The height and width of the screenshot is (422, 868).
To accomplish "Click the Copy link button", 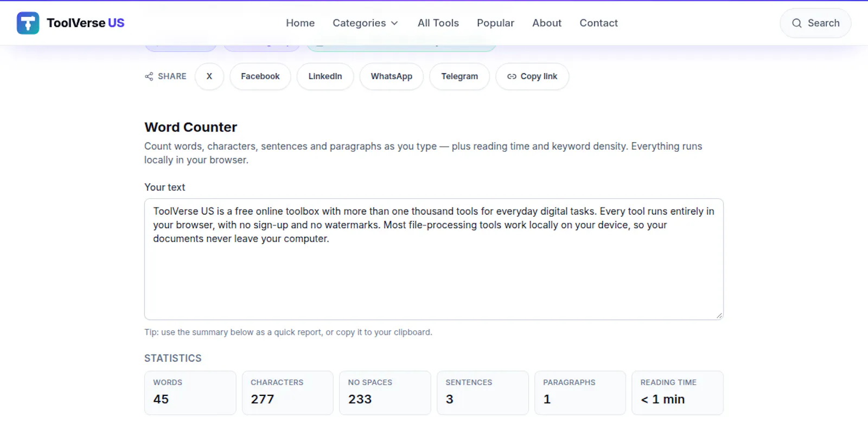I will click(x=532, y=77).
